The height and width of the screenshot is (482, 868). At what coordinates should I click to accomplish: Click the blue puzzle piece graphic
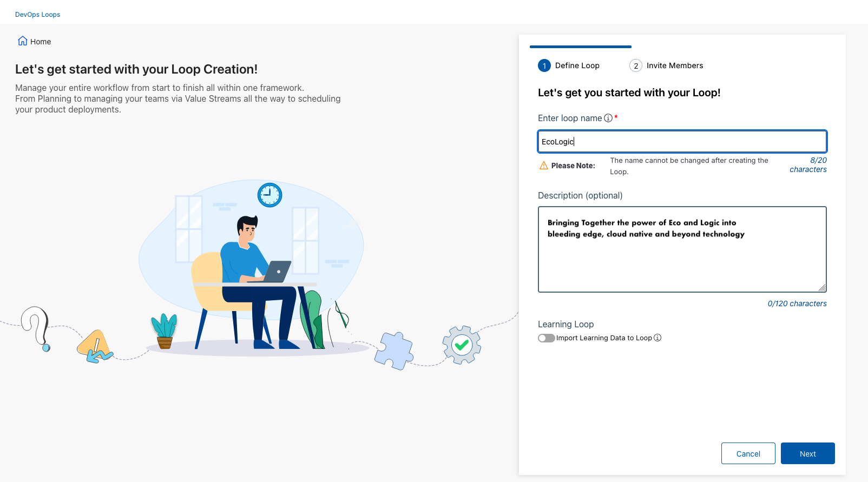[394, 351]
